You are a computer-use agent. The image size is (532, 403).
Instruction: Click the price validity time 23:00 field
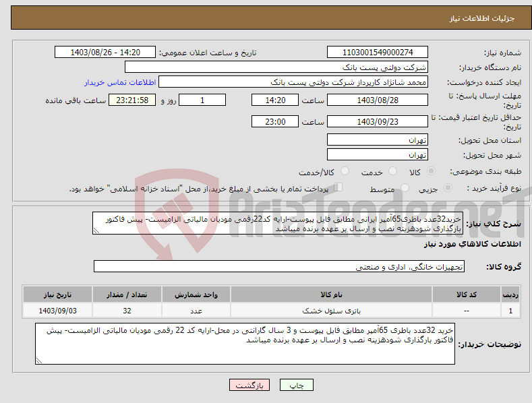(x=275, y=121)
